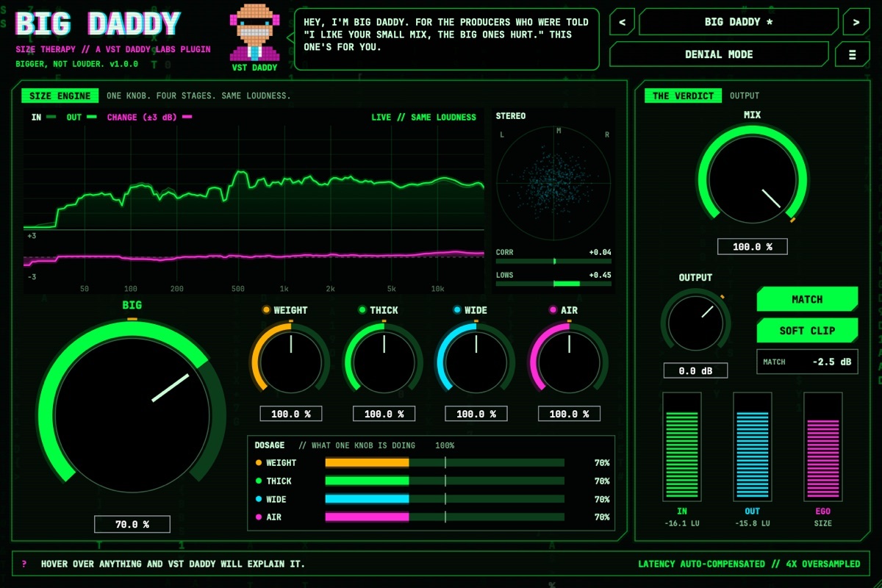Go to previous preset arrow
The image size is (882, 588).
click(x=622, y=22)
